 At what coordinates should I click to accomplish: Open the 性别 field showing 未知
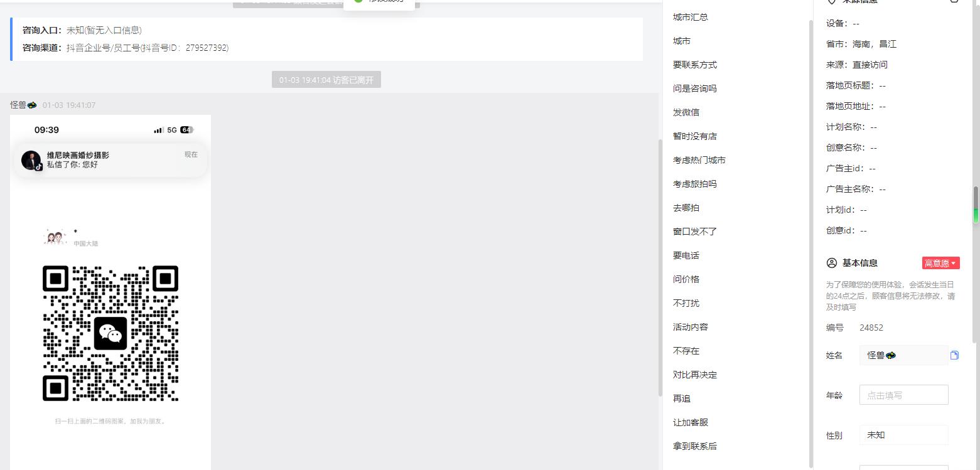(x=903, y=435)
